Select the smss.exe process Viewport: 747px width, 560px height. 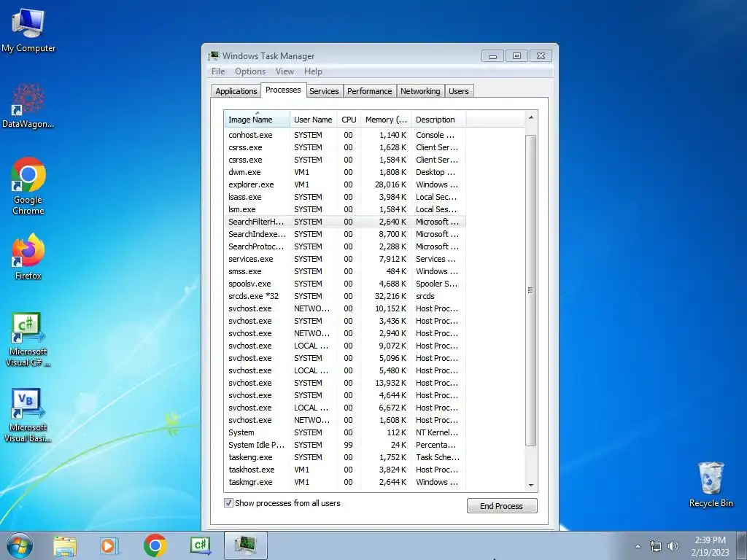(344, 271)
